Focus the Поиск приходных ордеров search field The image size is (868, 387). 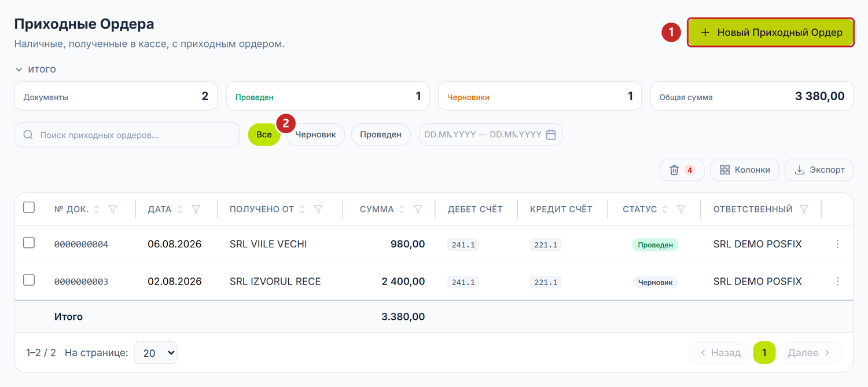(x=127, y=134)
